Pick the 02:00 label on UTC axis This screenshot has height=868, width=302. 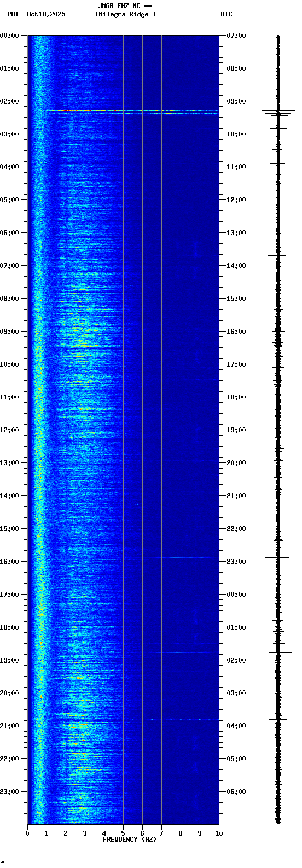pyautogui.click(x=236, y=660)
